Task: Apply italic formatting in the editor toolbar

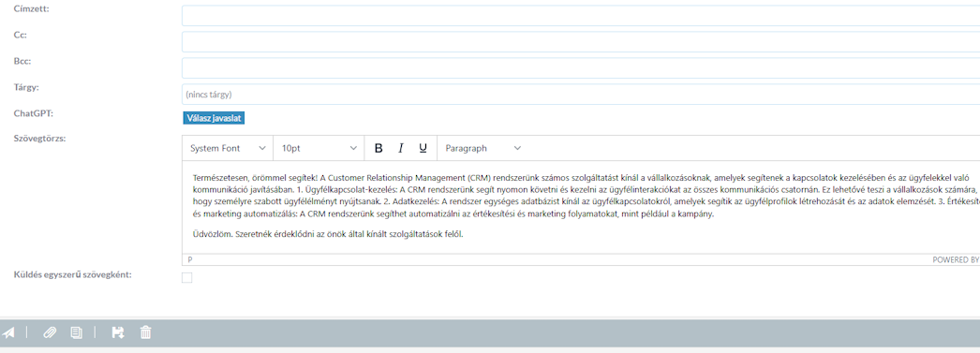Action: click(401, 148)
